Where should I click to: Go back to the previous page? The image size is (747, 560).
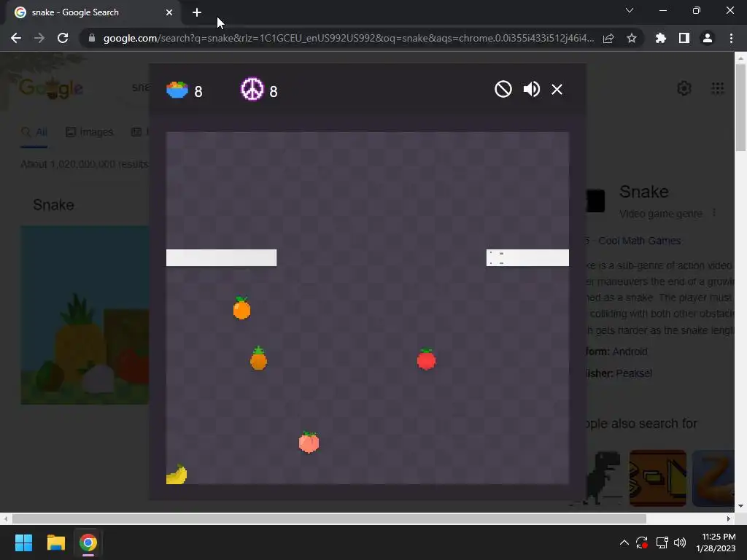[16, 38]
